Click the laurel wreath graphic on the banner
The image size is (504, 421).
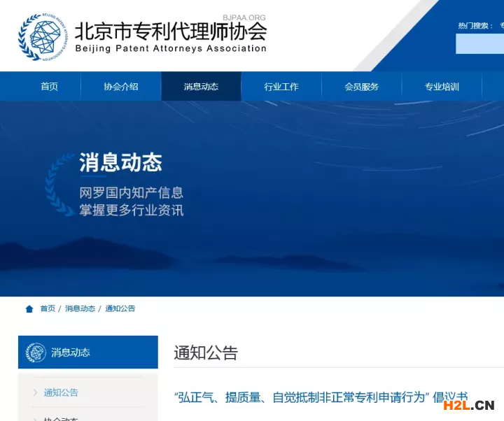60,184
